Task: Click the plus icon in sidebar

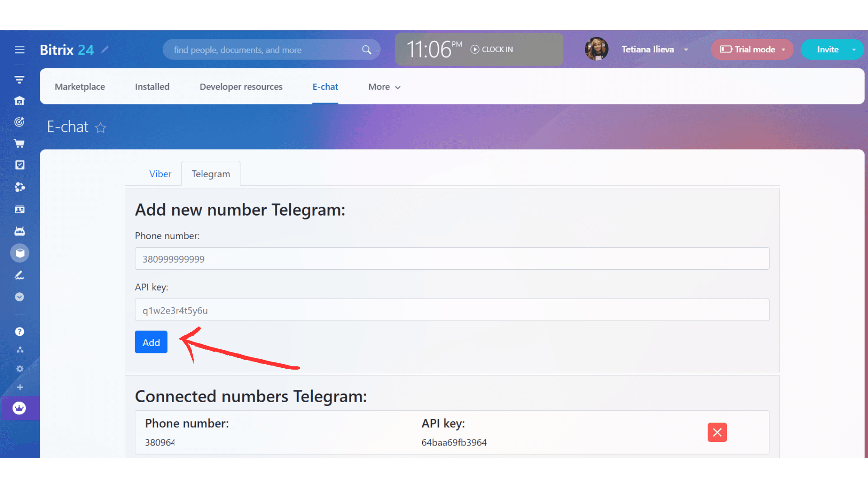Action: point(20,387)
